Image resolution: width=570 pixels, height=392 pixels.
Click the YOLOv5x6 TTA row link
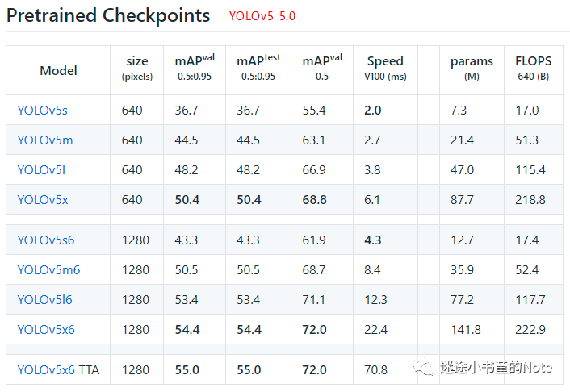46,370
